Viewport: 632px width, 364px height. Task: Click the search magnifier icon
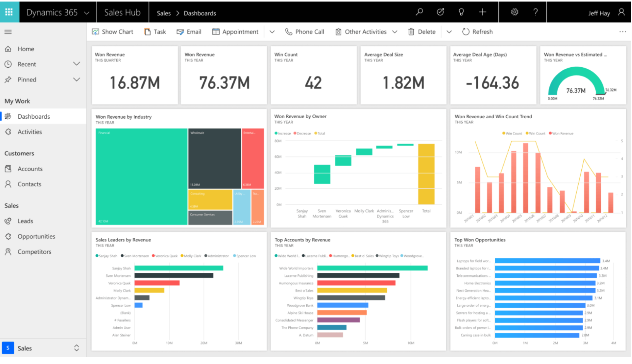[419, 12]
